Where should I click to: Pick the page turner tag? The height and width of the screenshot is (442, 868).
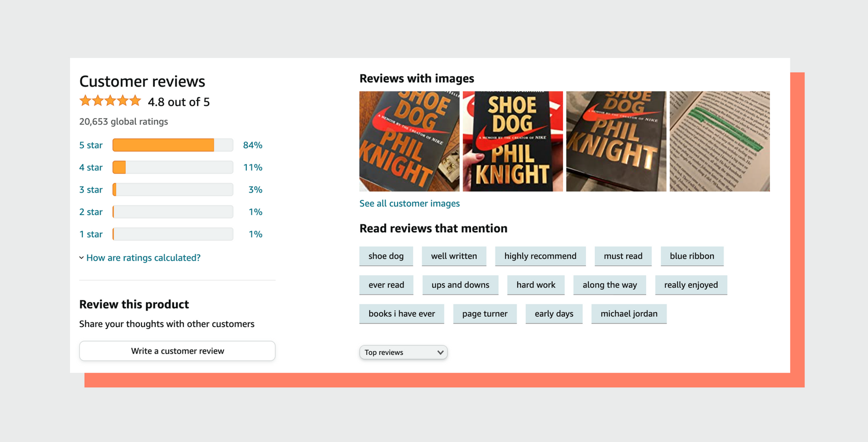tap(485, 314)
